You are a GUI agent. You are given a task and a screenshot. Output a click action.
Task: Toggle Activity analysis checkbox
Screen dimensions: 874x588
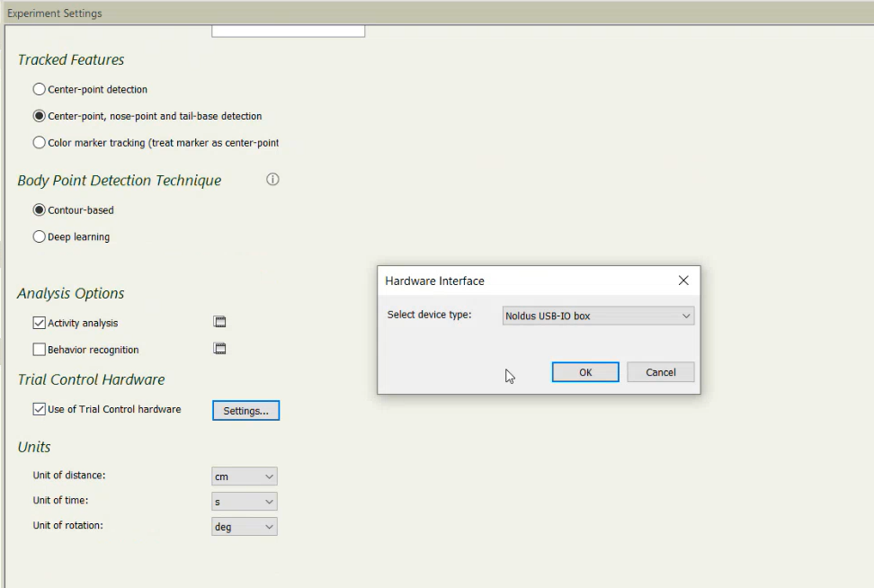tap(39, 323)
